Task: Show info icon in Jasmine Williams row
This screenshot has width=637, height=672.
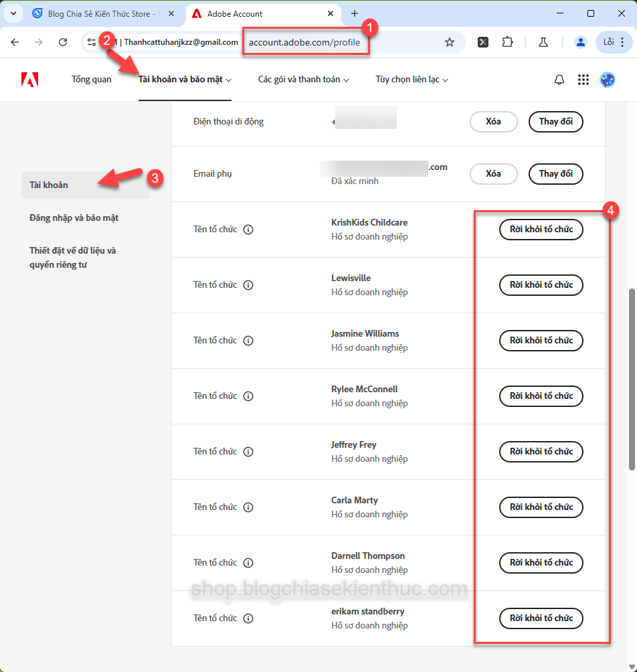Action: 248,341
